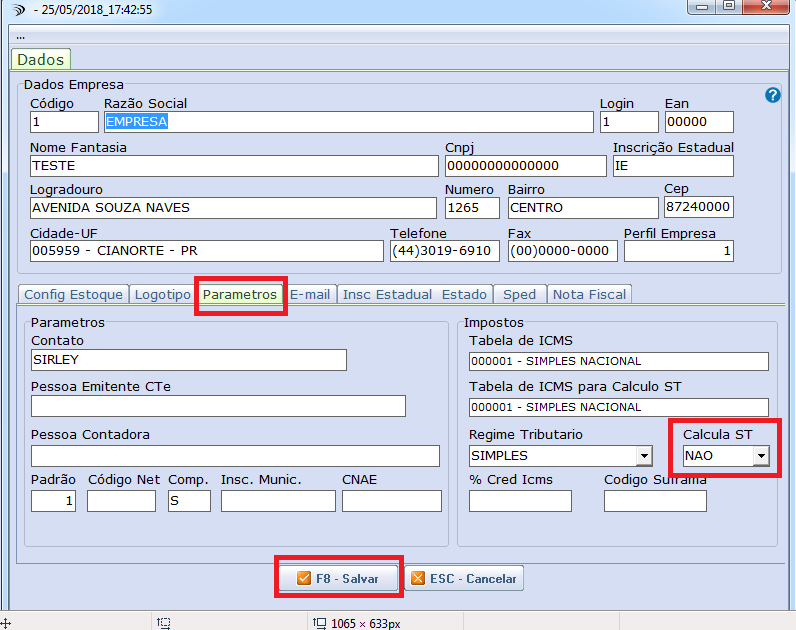Switch to the Config Estoque tab
The image size is (796, 630).
point(73,294)
